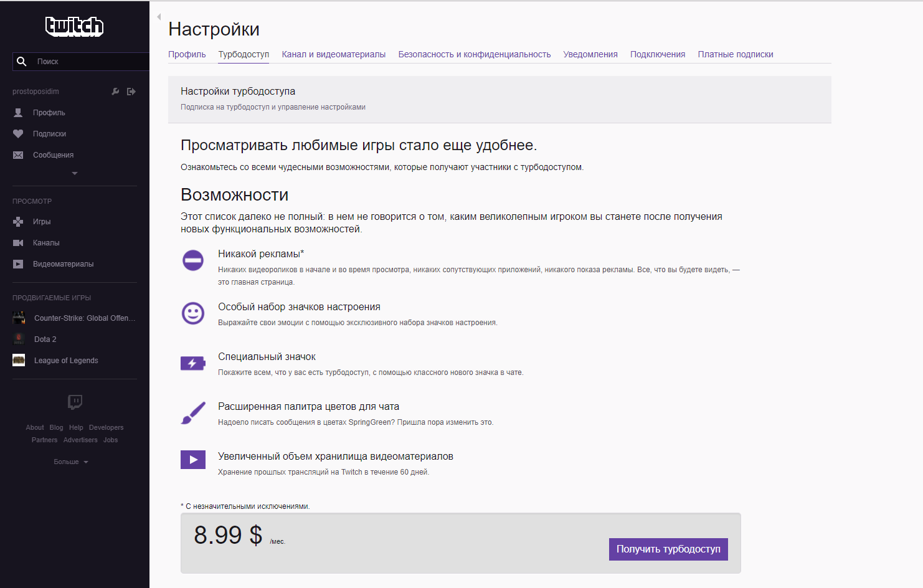Click Особый набор значков настроения heading
Viewport: 923px width, 588px height.
pyautogui.click(x=299, y=307)
